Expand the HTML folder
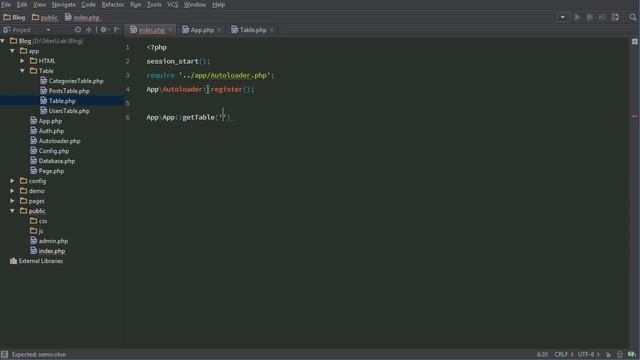 pyautogui.click(x=22, y=61)
